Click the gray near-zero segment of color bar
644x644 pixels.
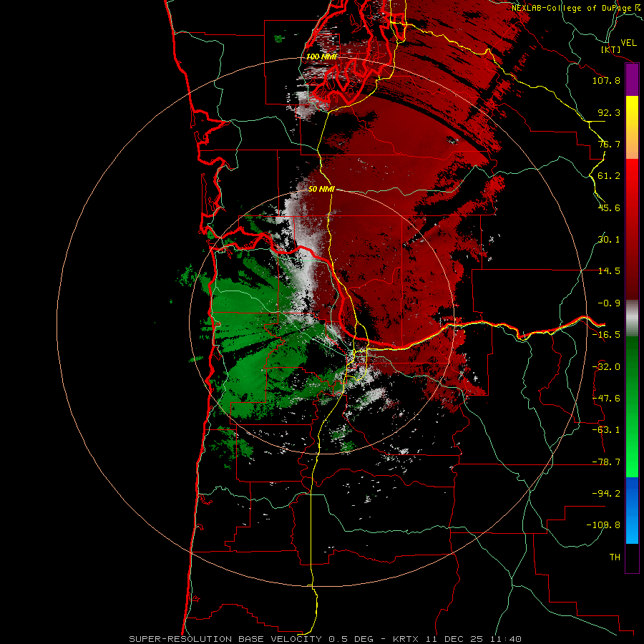[x=632, y=318]
